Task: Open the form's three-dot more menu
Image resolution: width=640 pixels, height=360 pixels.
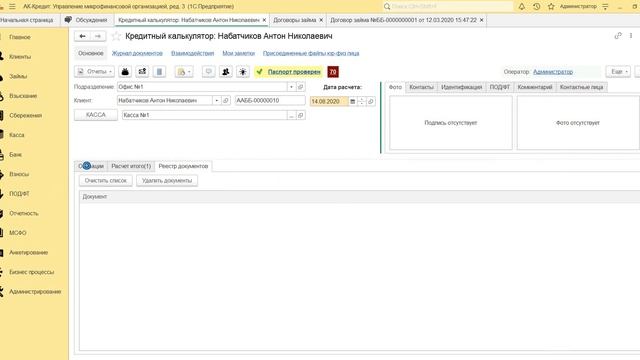Action: (x=631, y=36)
